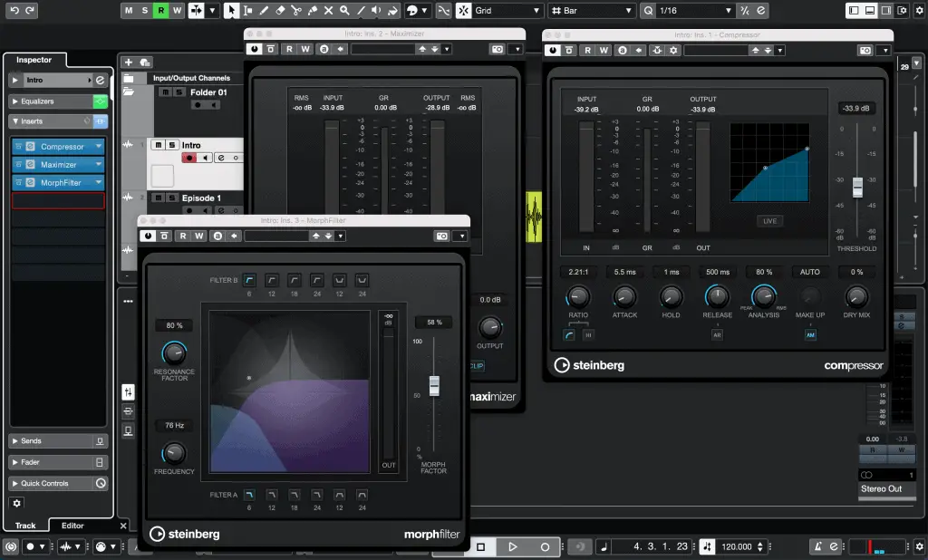Select the Object Selection arrow tool
Screen dimensions: 928x560
(x=231, y=10)
